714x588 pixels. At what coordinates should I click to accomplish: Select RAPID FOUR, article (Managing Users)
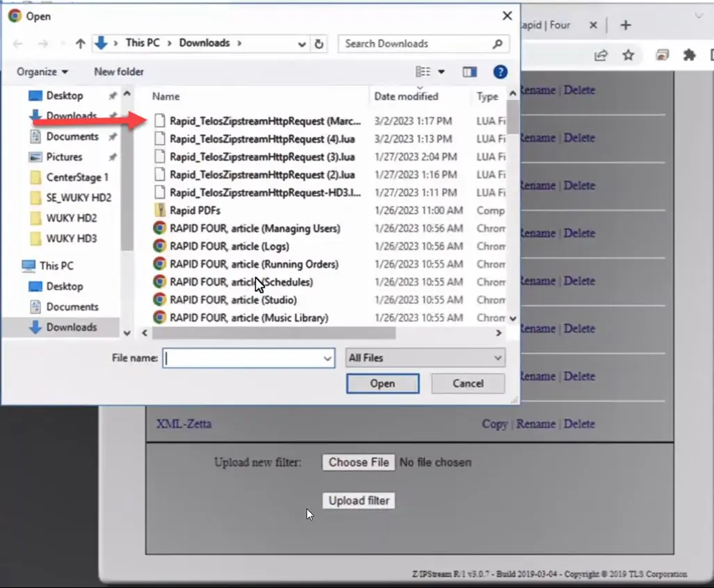click(255, 229)
